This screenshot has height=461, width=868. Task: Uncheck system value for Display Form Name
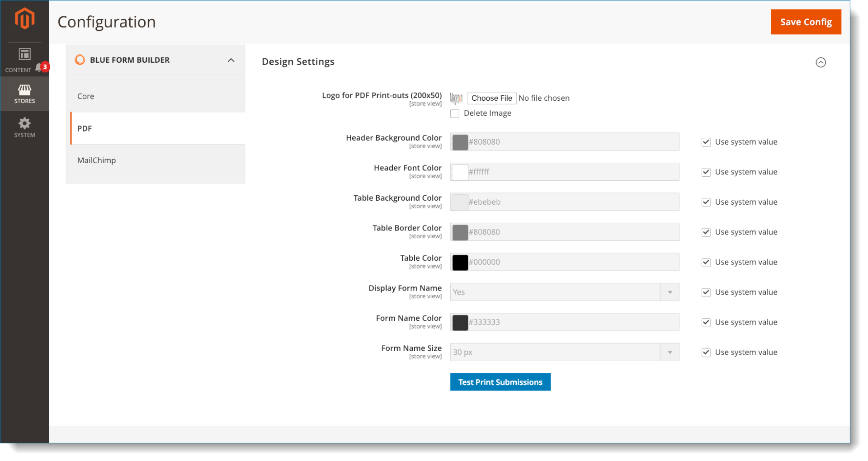tap(706, 292)
